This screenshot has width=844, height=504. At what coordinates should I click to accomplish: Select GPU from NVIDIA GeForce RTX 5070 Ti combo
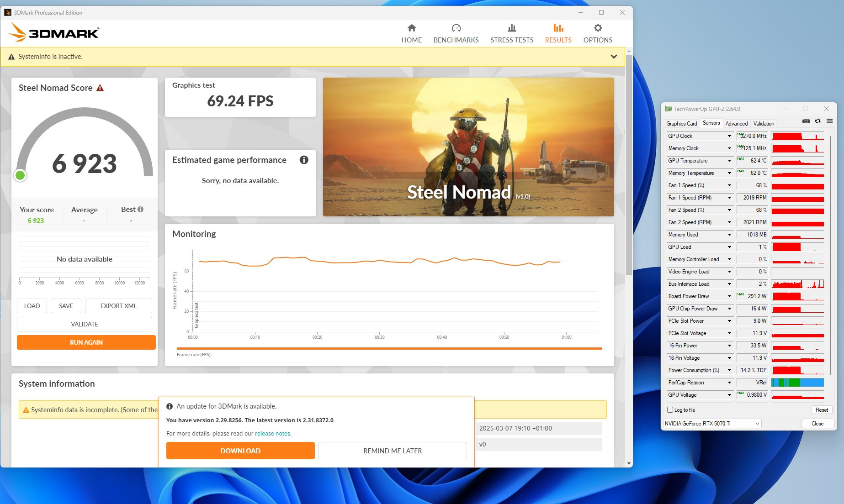pos(712,424)
